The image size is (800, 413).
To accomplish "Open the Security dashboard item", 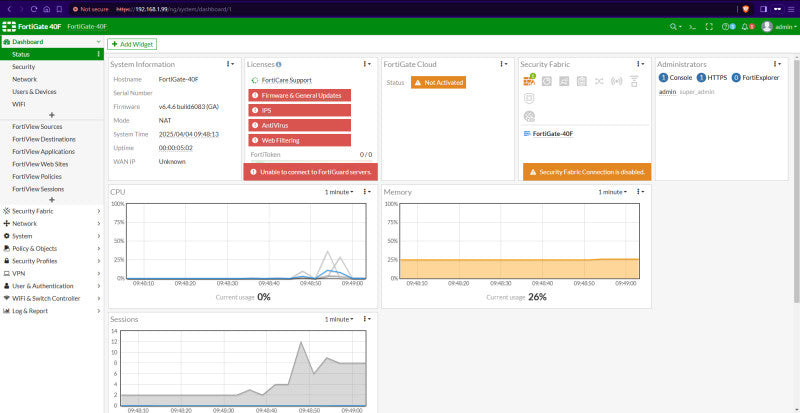I will (x=23, y=67).
